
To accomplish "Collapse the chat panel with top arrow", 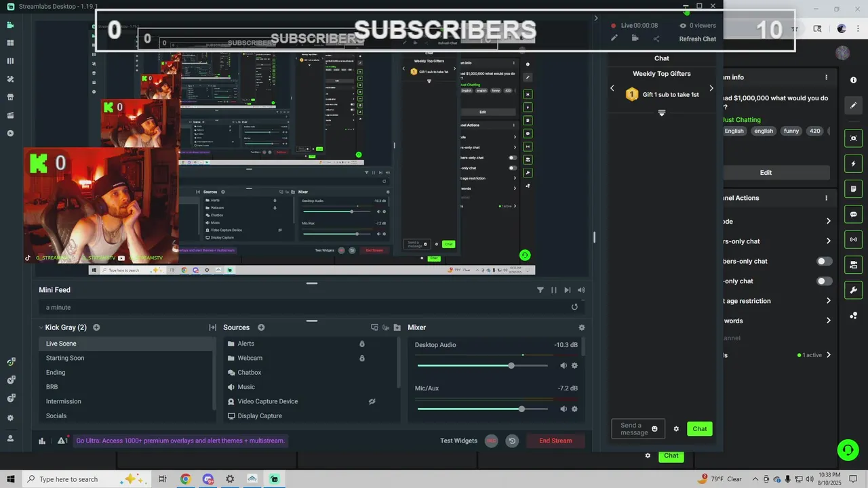I will click(596, 18).
